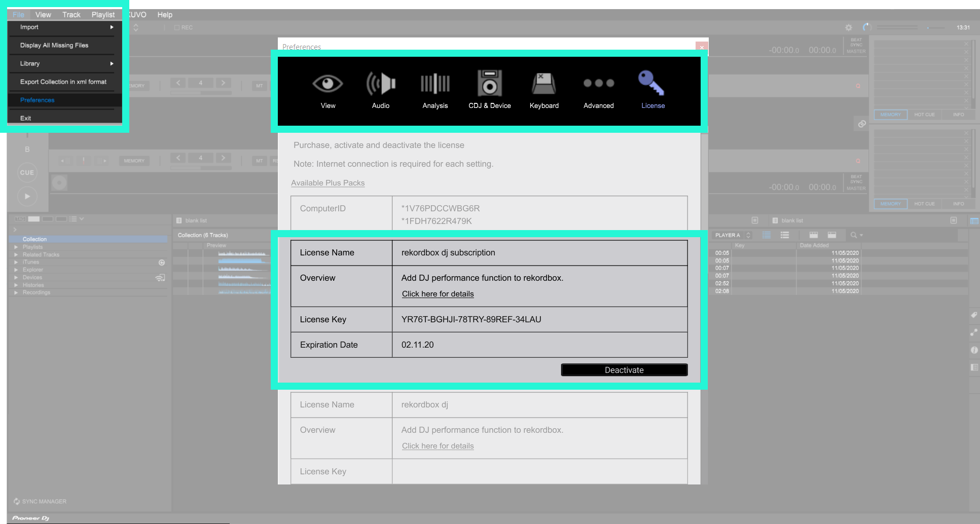Open the View preferences eye icon
This screenshot has height=524, width=980.
pos(328,84)
